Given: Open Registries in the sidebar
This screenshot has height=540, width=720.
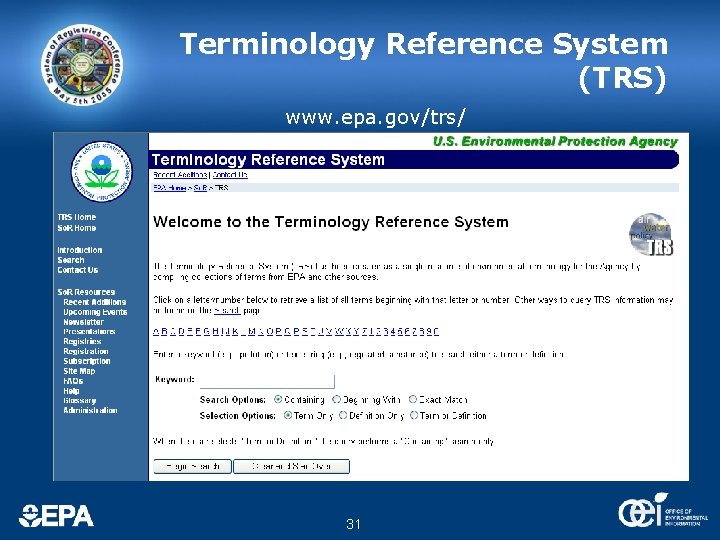Looking at the screenshot, I should (x=82, y=342).
